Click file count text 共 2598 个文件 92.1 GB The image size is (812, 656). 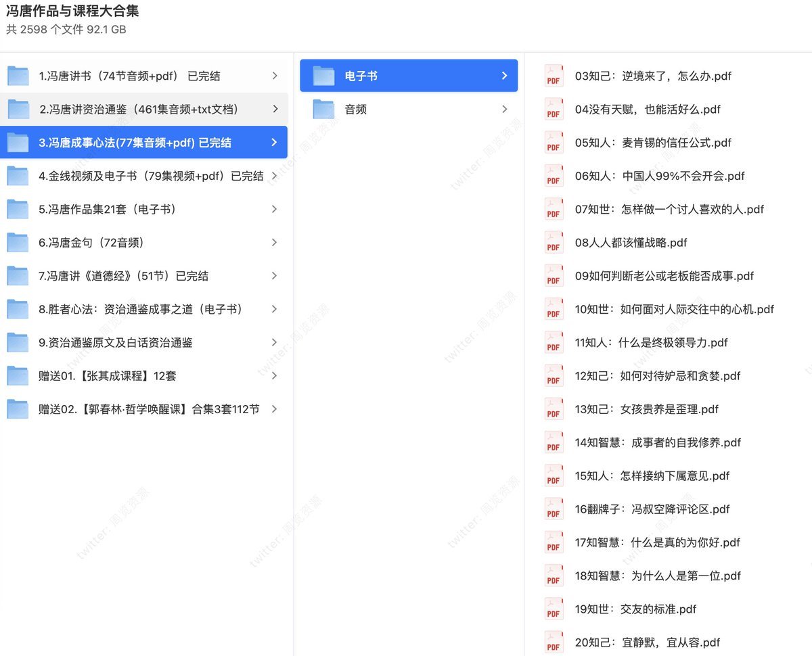pos(66,30)
